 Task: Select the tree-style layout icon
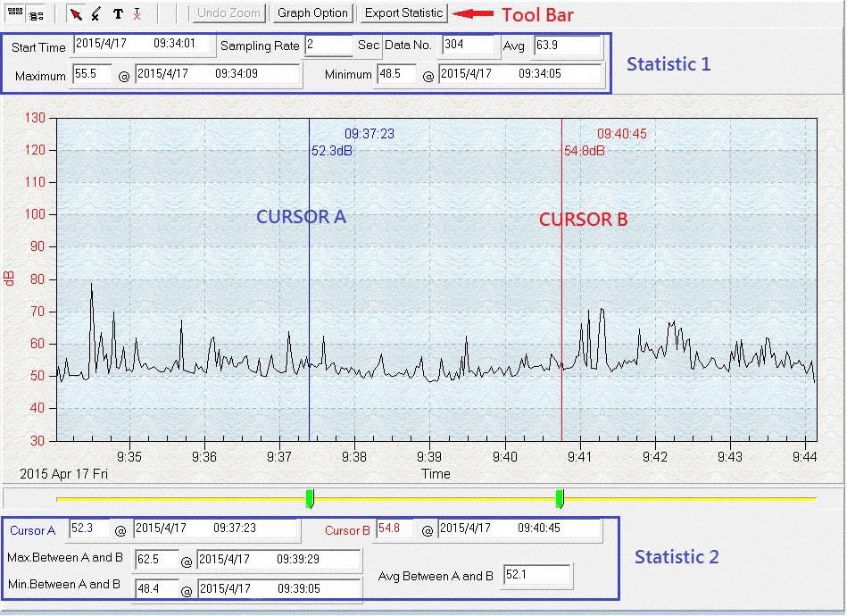(x=37, y=15)
